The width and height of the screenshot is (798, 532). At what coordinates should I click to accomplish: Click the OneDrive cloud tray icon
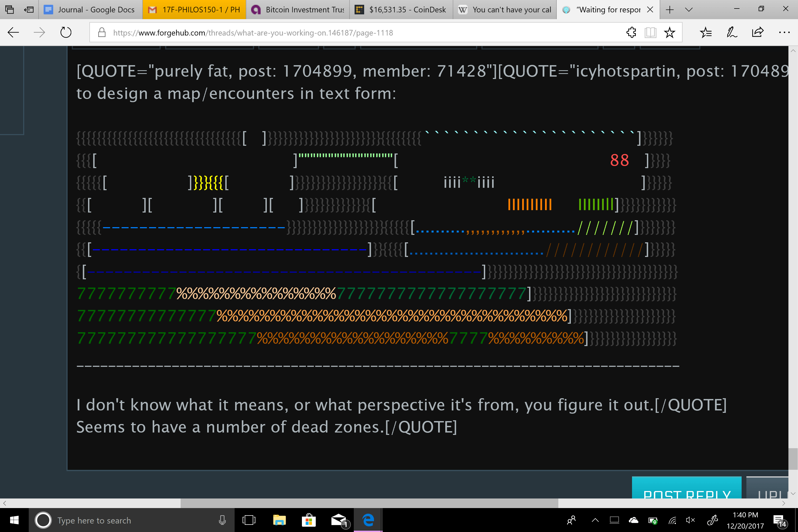(x=633, y=520)
